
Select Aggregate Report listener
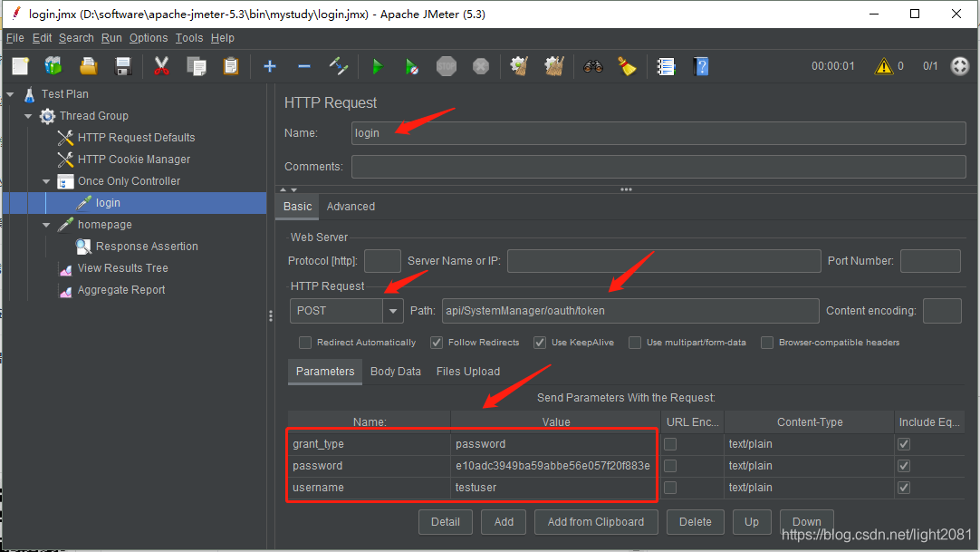click(x=121, y=290)
